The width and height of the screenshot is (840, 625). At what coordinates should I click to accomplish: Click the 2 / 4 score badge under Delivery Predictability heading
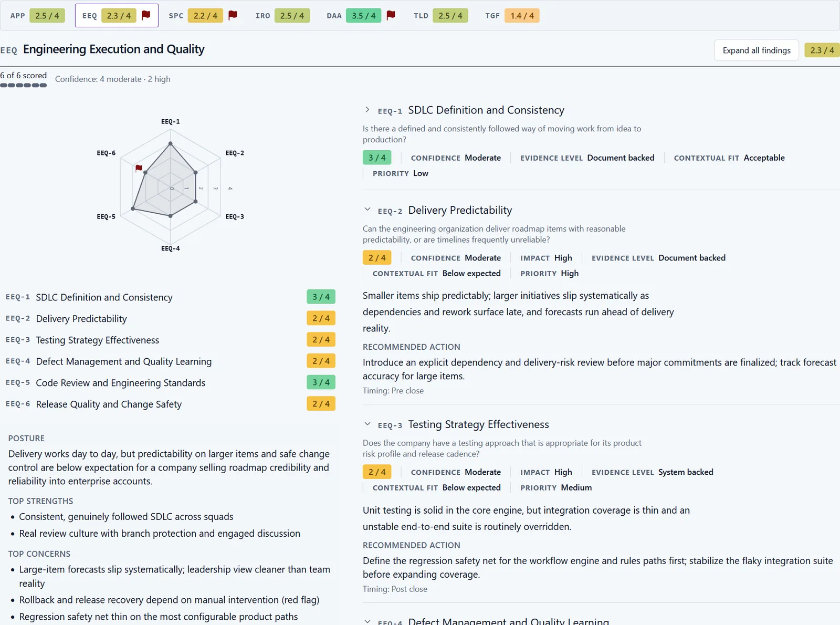pos(377,258)
